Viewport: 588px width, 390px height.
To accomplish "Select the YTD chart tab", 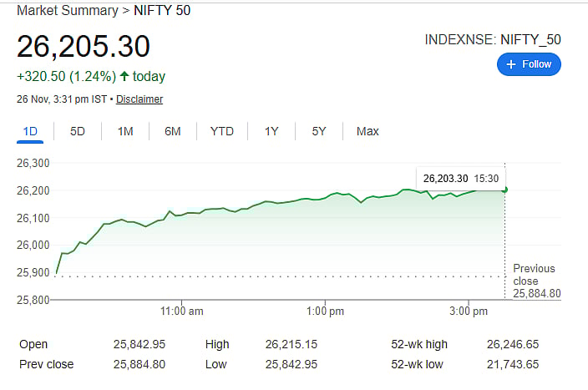I will pos(222,131).
